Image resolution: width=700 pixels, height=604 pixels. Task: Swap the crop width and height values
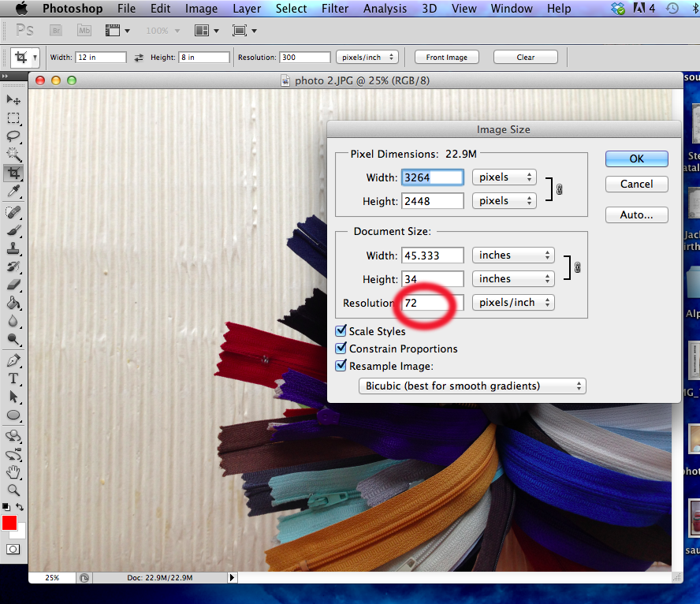click(140, 58)
